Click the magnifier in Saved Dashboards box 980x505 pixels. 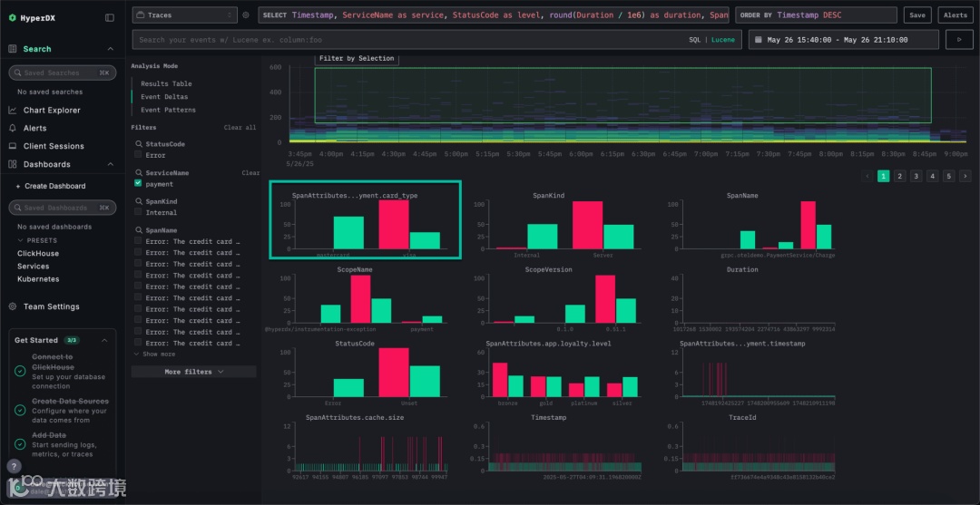tap(17, 208)
